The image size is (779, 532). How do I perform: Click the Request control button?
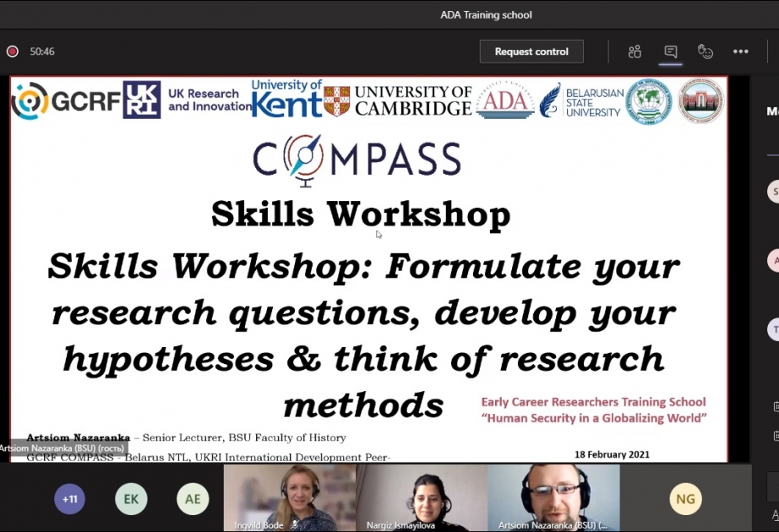pyautogui.click(x=531, y=52)
